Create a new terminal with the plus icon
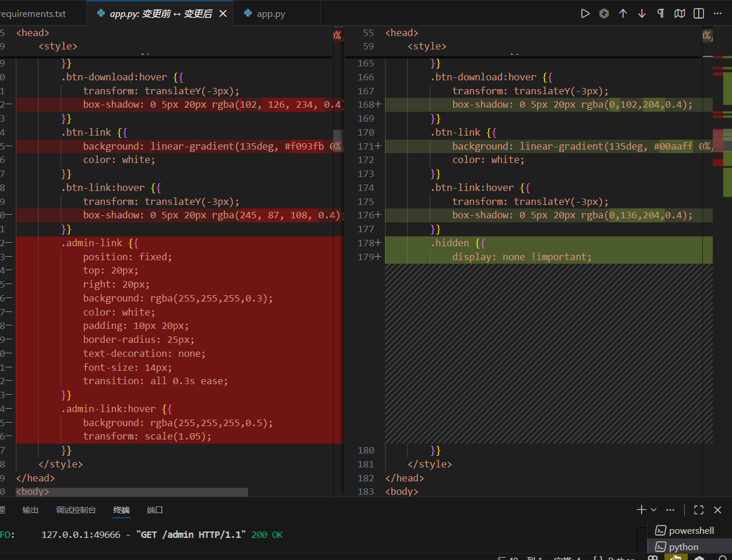This screenshot has width=732, height=560. coord(641,510)
